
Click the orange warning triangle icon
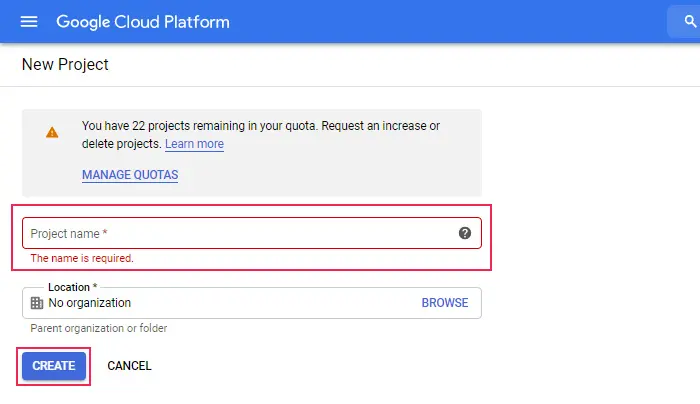coord(52,133)
